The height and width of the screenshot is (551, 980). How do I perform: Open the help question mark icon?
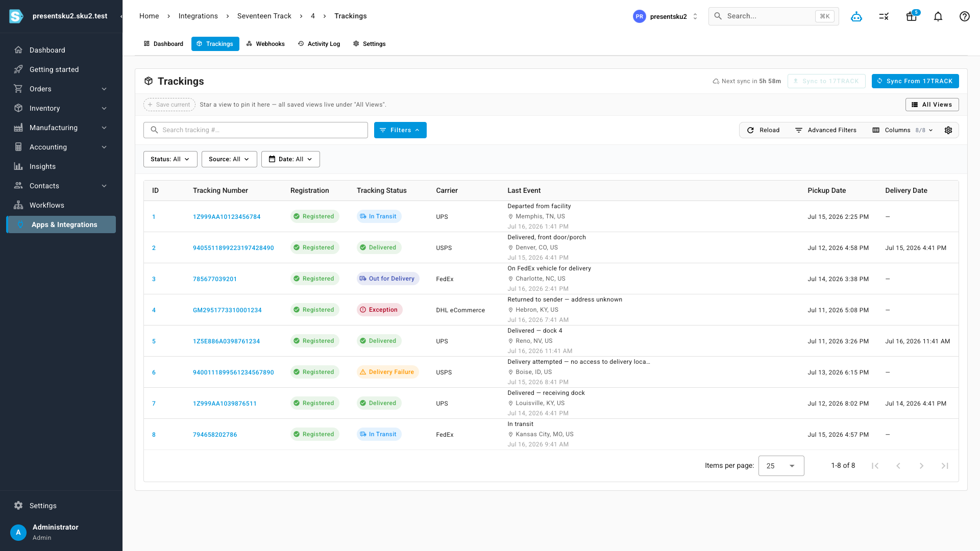tap(965, 16)
